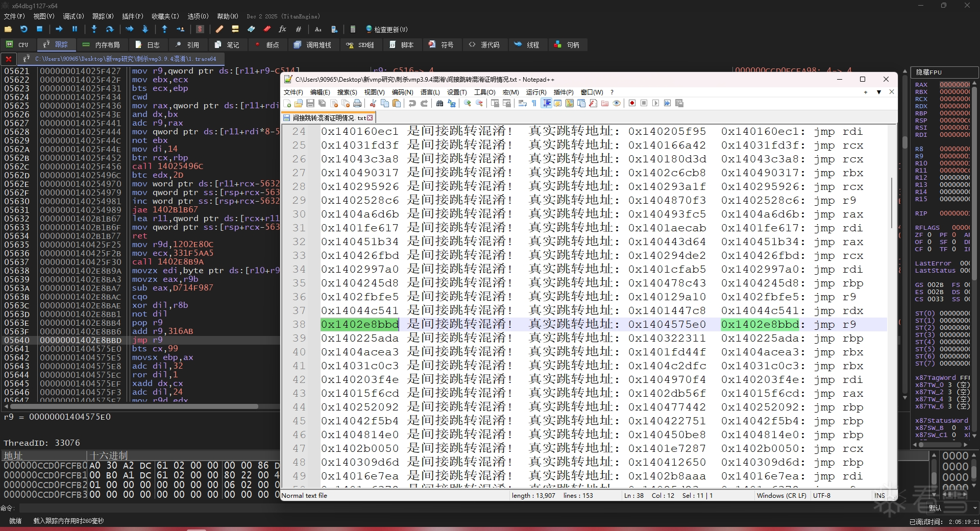Click the Notepad++ record macro red dot
The width and height of the screenshot is (980, 531).
tap(632, 103)
